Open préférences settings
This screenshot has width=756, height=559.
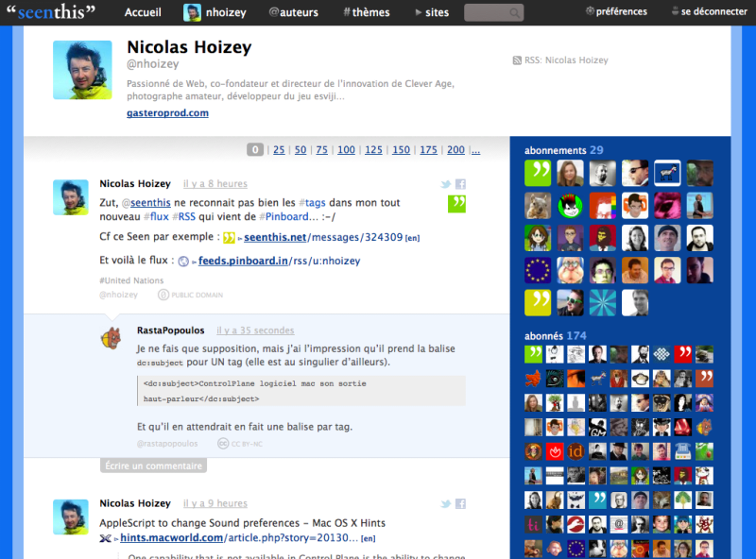[x=616, y=11]
